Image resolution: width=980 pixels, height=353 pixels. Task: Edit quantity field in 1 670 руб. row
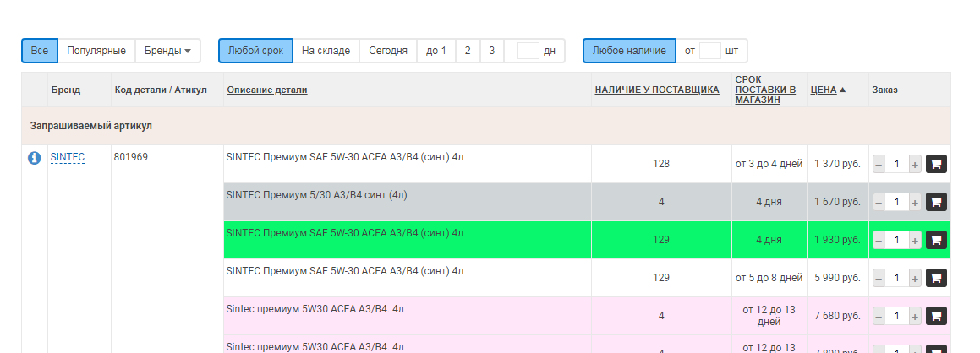897,203
